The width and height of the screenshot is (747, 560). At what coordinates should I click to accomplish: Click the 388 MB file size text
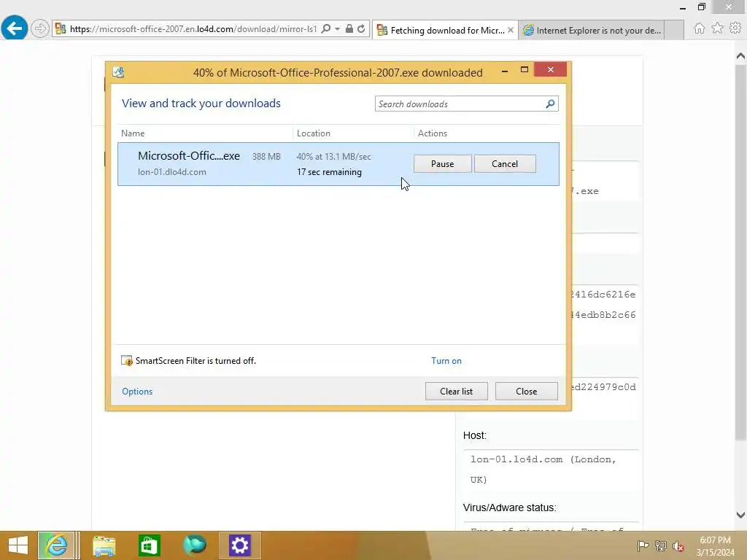[266, 157]
